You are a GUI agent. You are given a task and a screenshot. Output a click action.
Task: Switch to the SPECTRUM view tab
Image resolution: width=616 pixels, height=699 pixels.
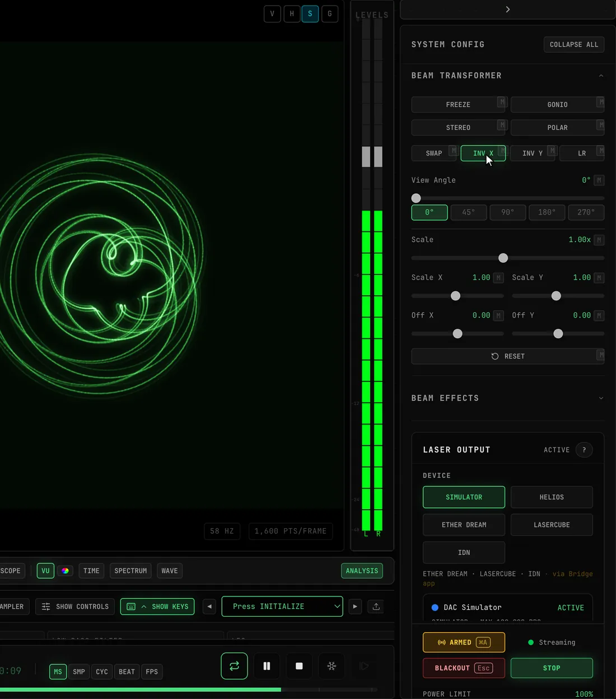[x=130, y=571]
